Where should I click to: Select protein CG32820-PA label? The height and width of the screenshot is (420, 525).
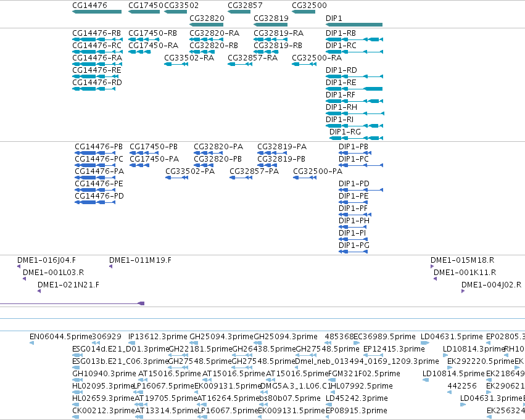[218, 147]
